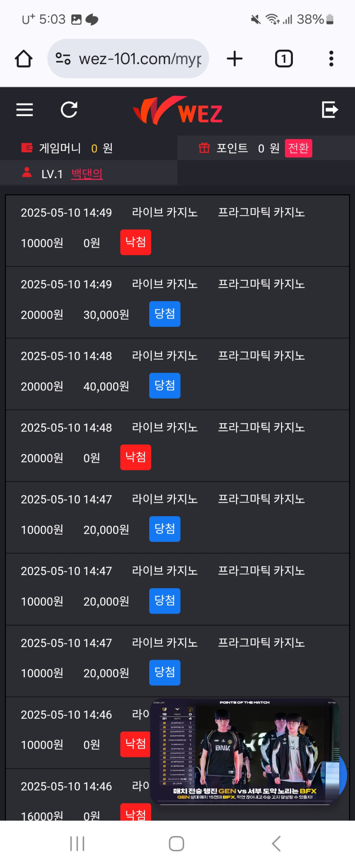The height and width of the screenshot is (868, 355).
Task: Click the red wallet 게임머니 icon
Action: coord(27,148)
